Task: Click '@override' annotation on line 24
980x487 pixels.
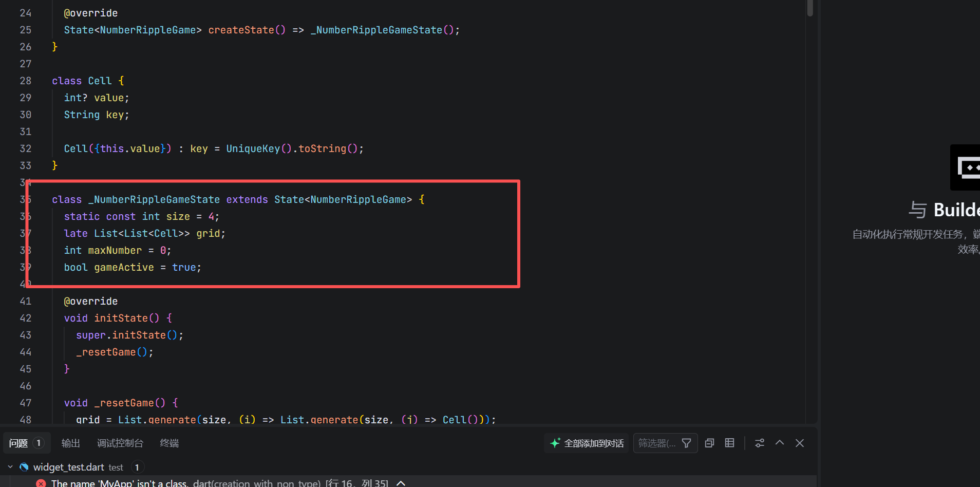Action: point(91,13)
